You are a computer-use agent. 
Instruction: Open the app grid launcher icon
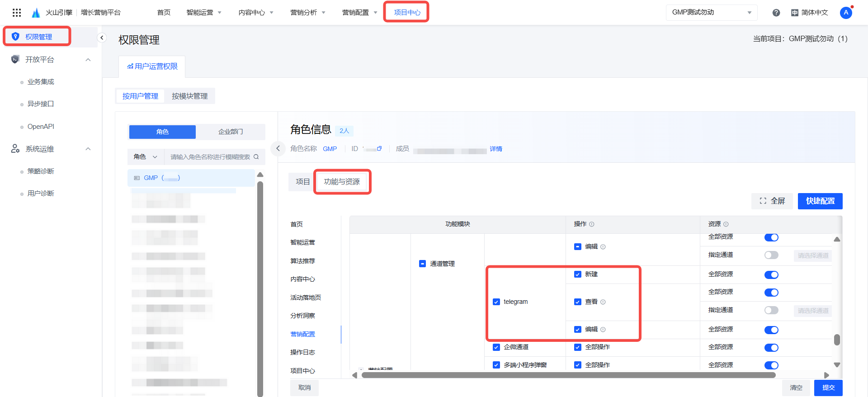tap(17, 13)
